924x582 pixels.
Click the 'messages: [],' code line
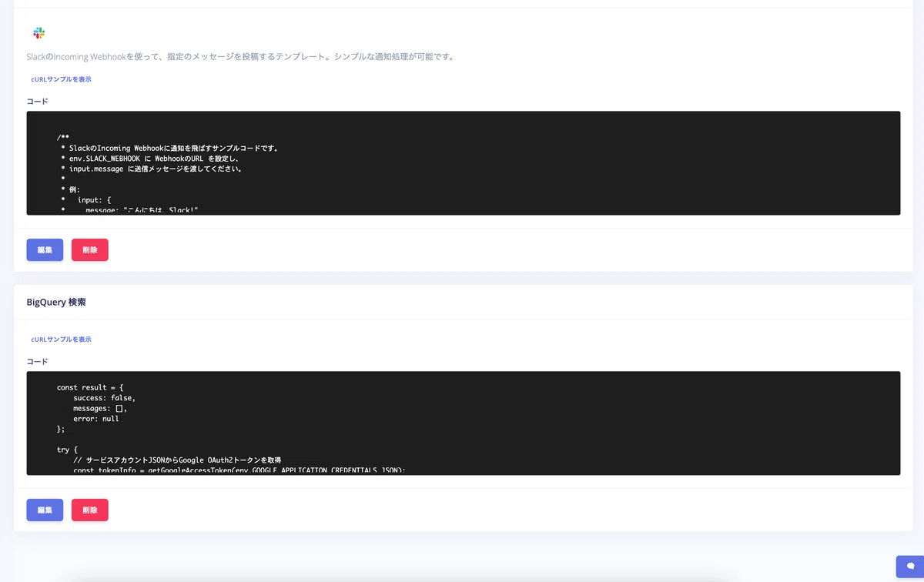pos(100,409)
